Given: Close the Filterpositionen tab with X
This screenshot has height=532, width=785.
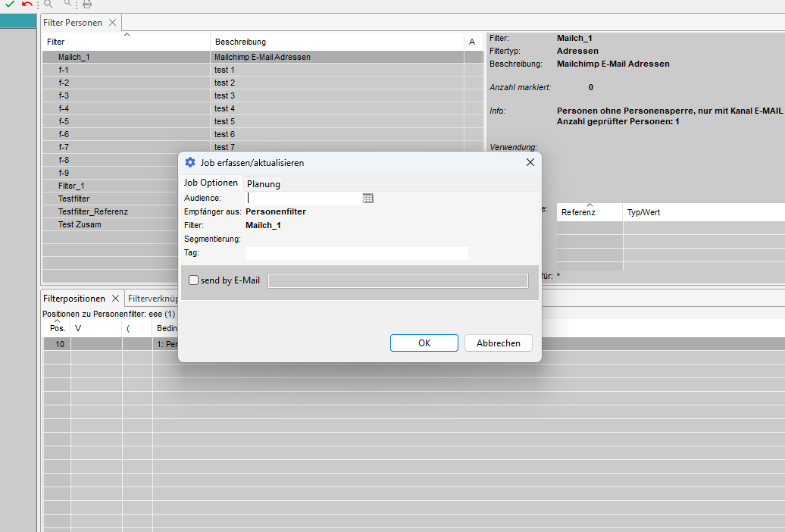Looking at the screenshot, I should click(x=116, y=299).
